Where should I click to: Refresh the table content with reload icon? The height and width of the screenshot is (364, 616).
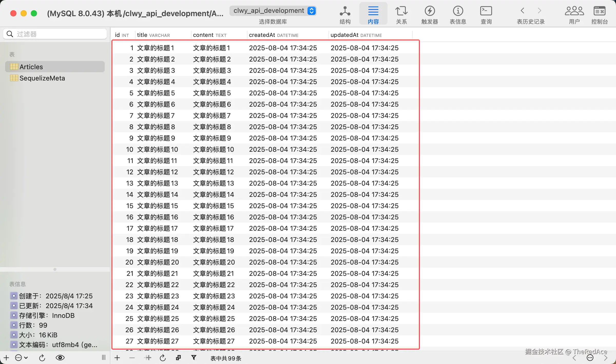click(x=163, y=358)
